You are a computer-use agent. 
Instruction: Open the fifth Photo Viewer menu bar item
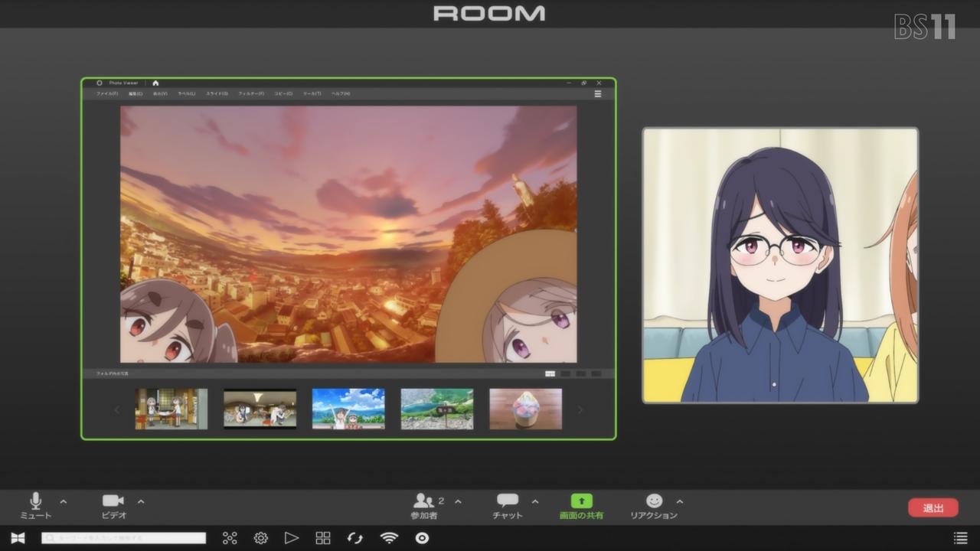pyautogui.click(x=217, y=93)
